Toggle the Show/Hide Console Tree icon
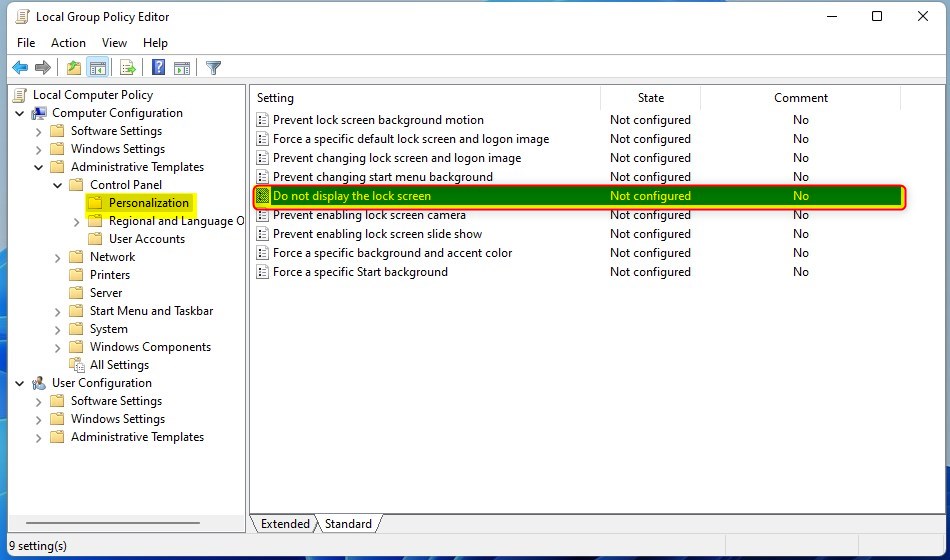The image size is (950, 560). coord(98,68)
